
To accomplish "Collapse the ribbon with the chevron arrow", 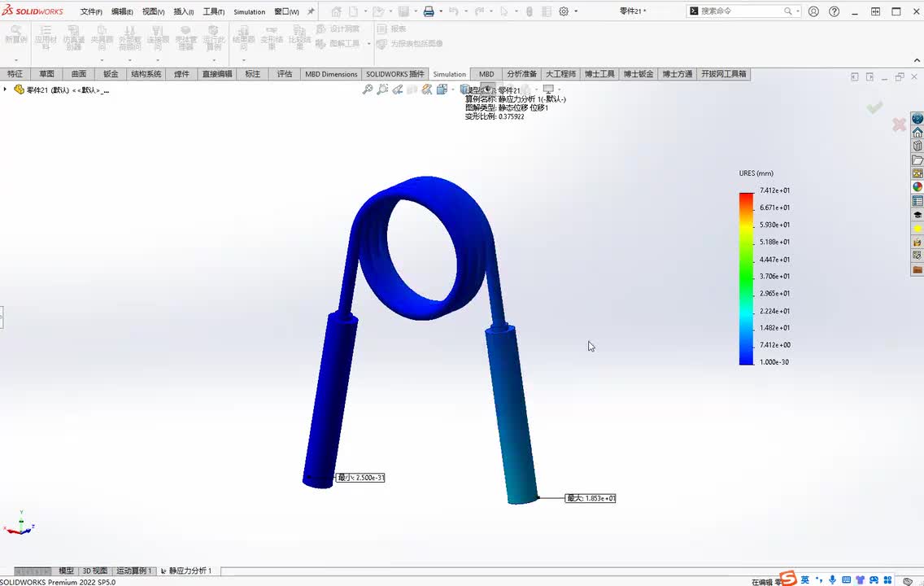I will (917, 60).
